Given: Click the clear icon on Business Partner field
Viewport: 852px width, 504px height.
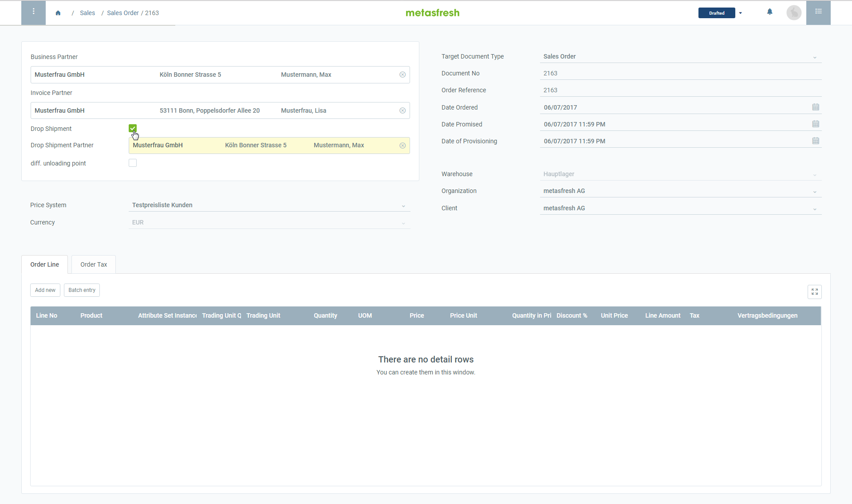Looking at the screenshot, I should [403, 75].
